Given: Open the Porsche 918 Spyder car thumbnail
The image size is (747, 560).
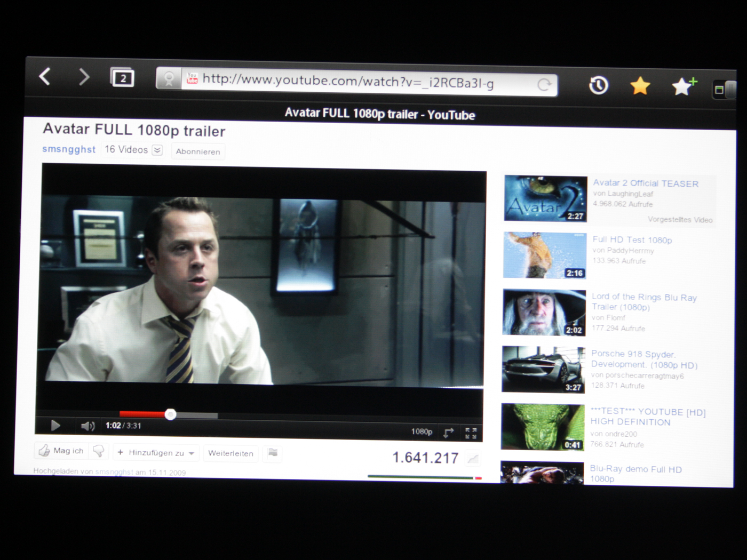Looking at the screenshot, I should [543, 370].
